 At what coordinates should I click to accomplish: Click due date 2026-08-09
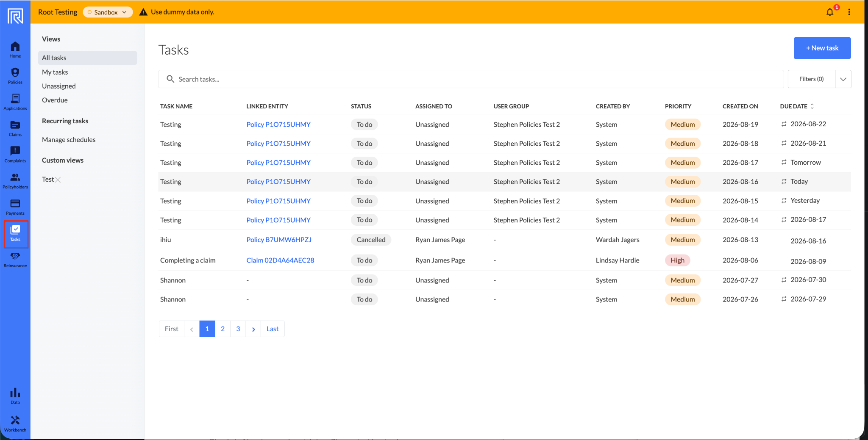pos(808,261)
